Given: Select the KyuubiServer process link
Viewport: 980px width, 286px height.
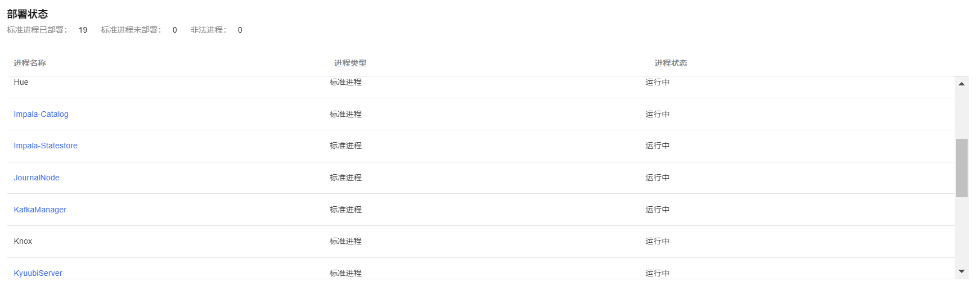Looking at the screenshot, I should [x=38, y=273].
